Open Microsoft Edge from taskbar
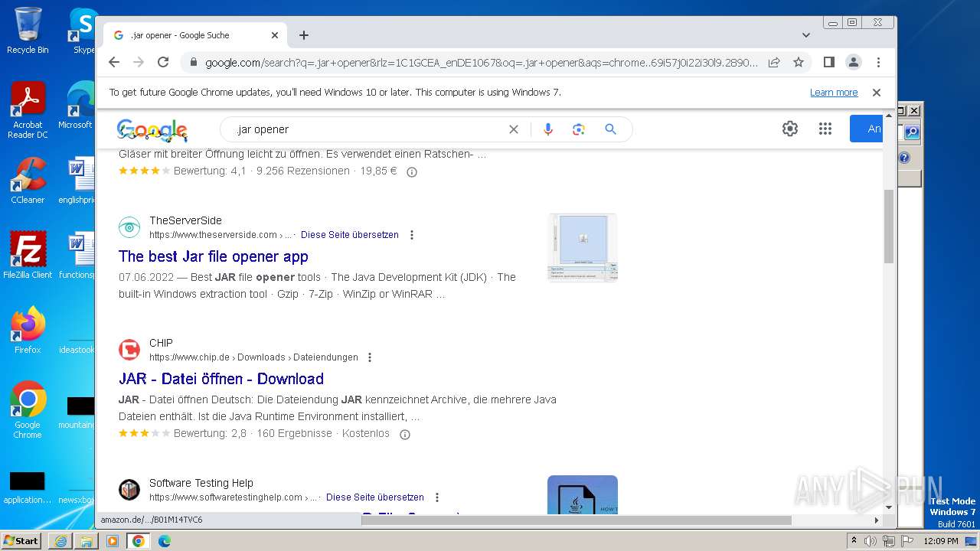980x551 pixels. (165, 541)
